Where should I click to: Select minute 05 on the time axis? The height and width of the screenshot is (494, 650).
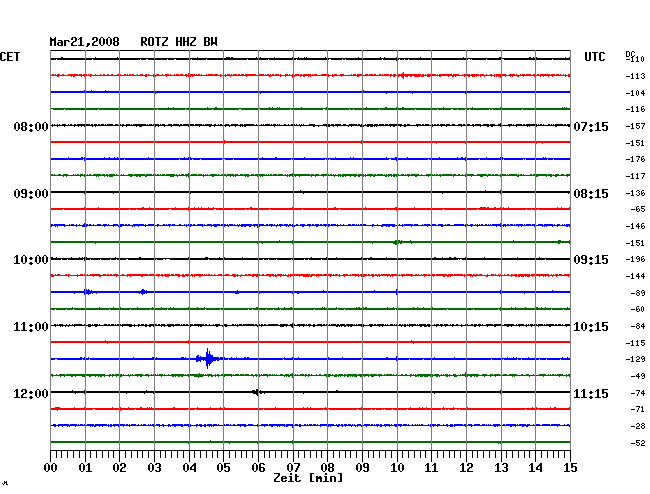(x=223, y=468)
